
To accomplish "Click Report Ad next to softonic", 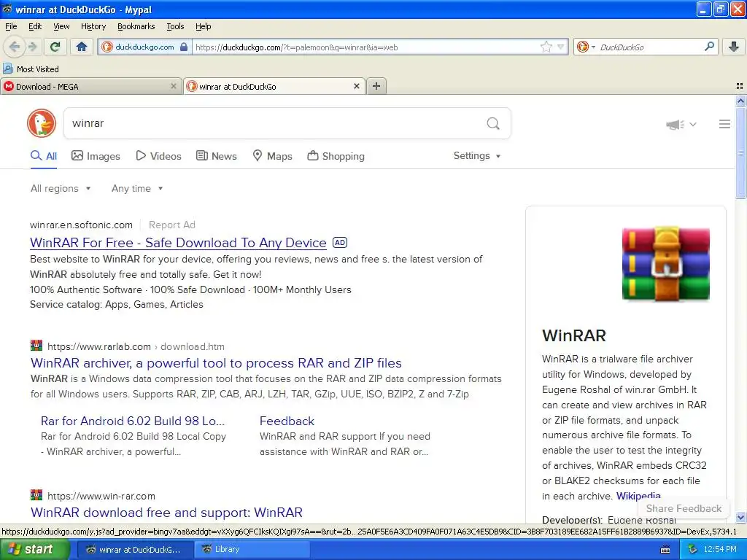I will [172, 225].
